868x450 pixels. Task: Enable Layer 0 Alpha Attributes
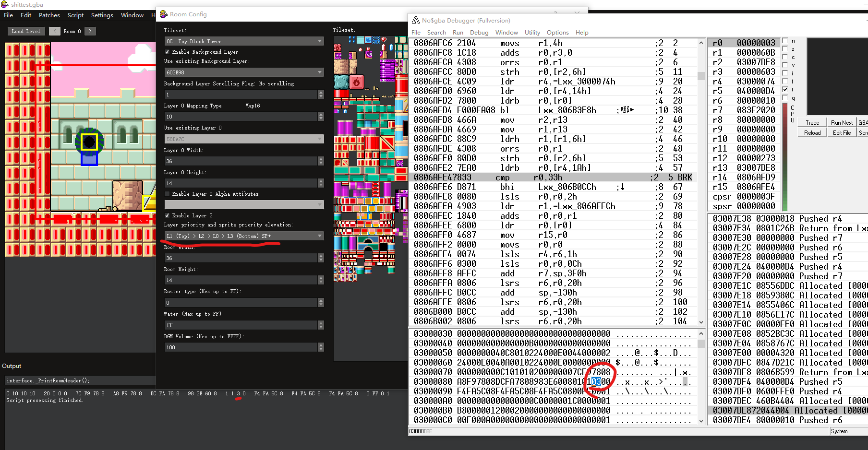click(167, 194)
